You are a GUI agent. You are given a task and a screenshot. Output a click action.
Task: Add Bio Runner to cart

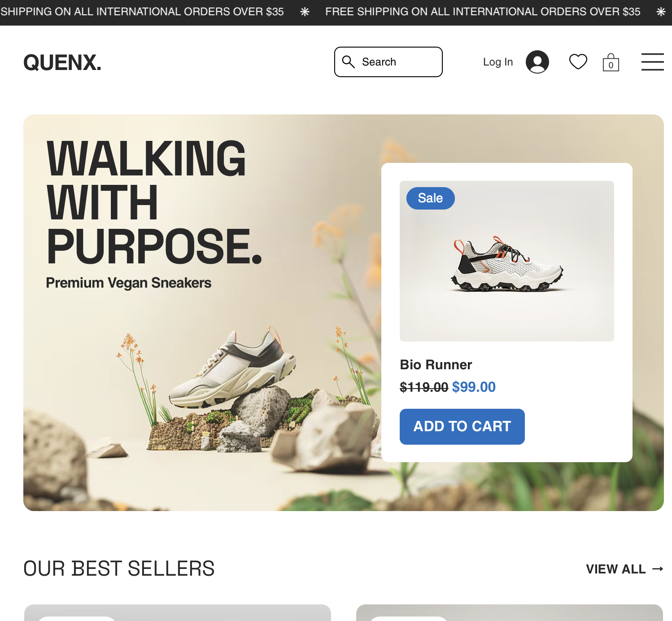(x=462, y=426)
